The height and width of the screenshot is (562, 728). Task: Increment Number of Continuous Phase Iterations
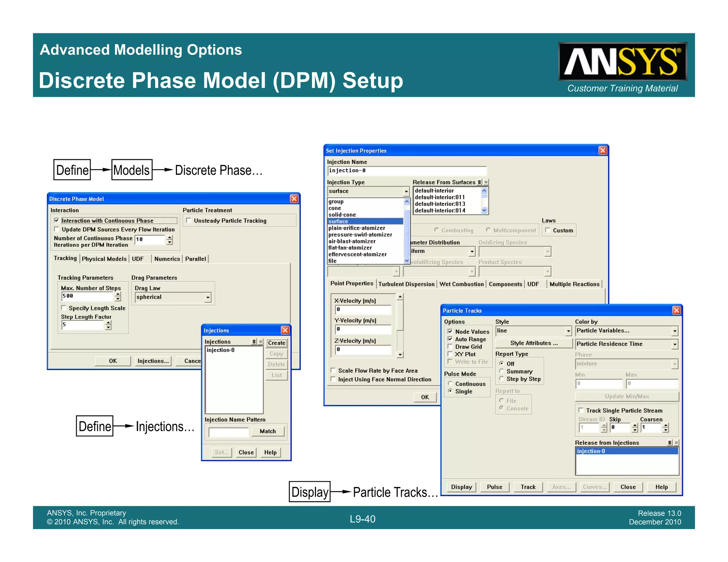(x=170, y=237)
